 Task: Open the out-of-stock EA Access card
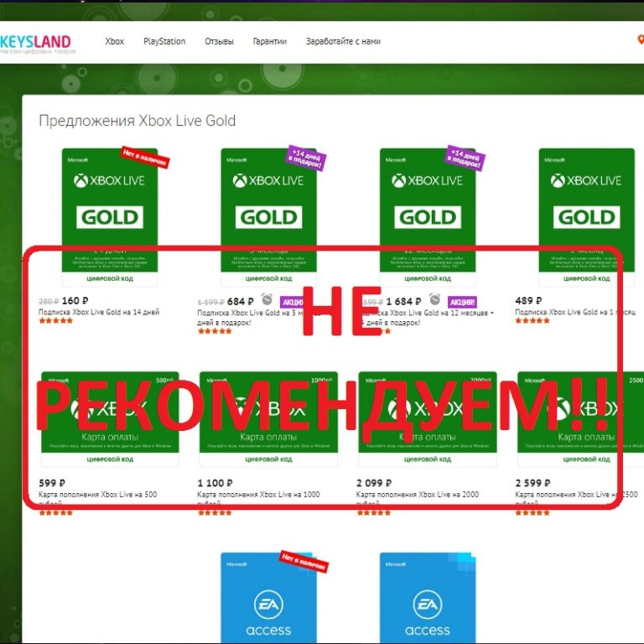268,598
